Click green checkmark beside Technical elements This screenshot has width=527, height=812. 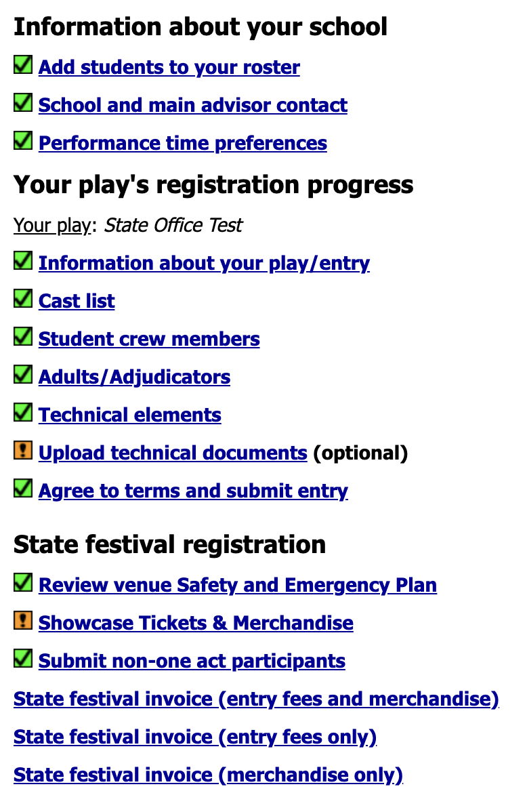point(23,413)
